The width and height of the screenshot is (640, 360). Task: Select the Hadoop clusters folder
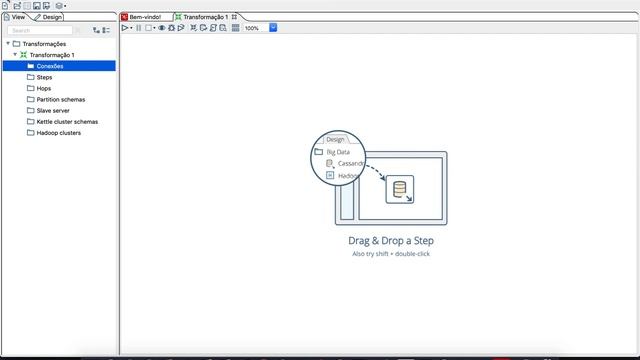pos(54,133)
